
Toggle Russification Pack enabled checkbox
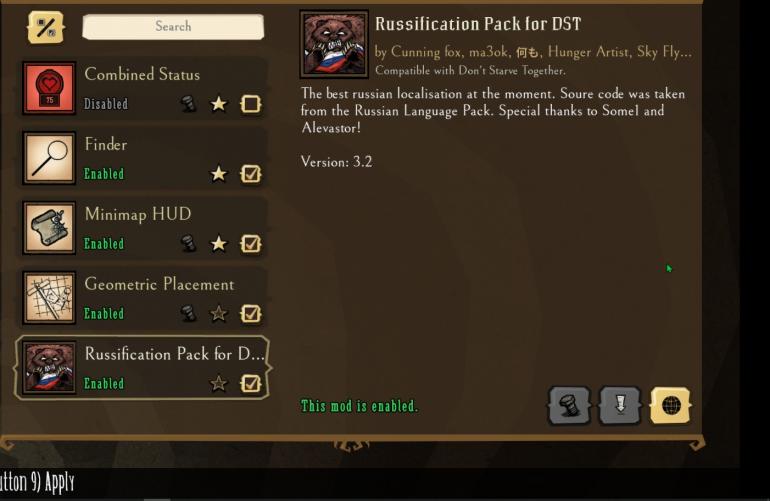250,383
